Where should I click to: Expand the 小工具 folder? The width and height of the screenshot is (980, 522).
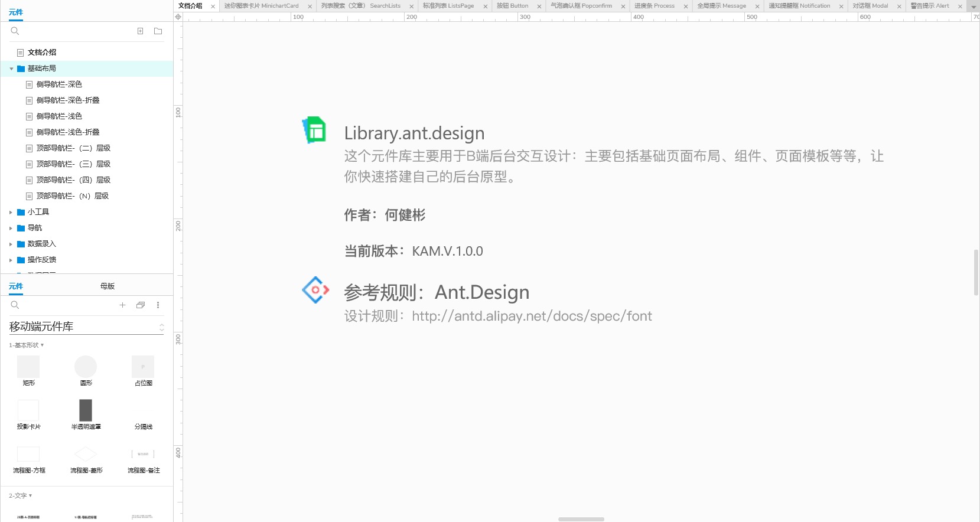click(11, 212)
